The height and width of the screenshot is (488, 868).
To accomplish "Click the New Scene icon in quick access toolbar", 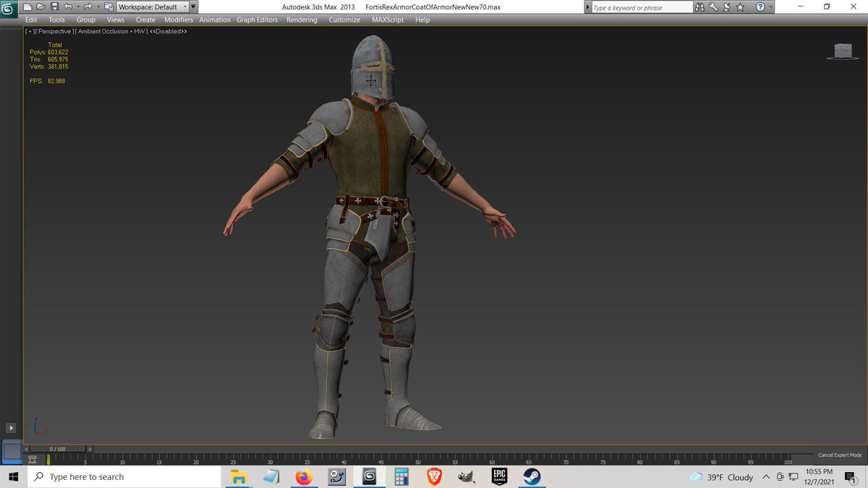I will pos(29,7).
